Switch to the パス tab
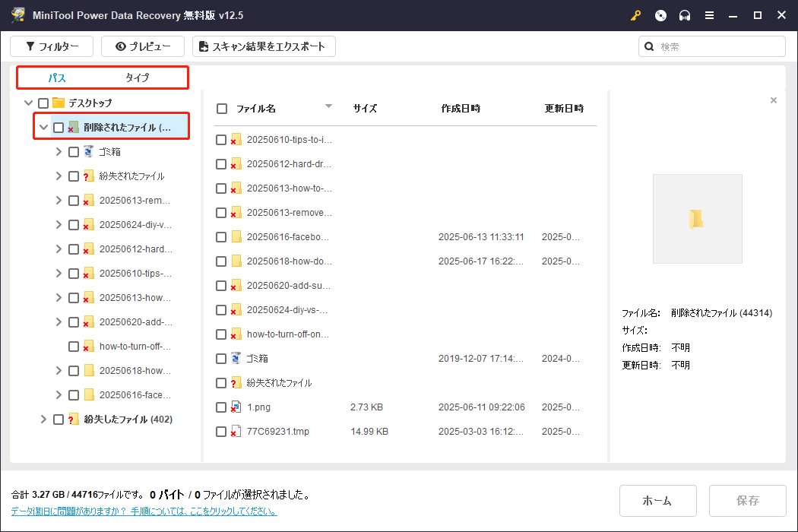Screen dimensions: 798x532 (57, 78)
